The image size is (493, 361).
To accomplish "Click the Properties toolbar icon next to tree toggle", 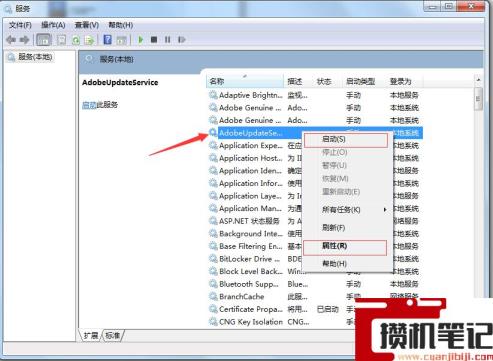I will [61, 40].
